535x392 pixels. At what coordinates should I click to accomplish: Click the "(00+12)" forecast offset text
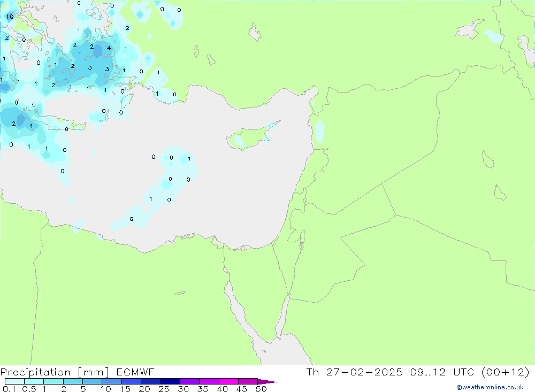[506, 372]
